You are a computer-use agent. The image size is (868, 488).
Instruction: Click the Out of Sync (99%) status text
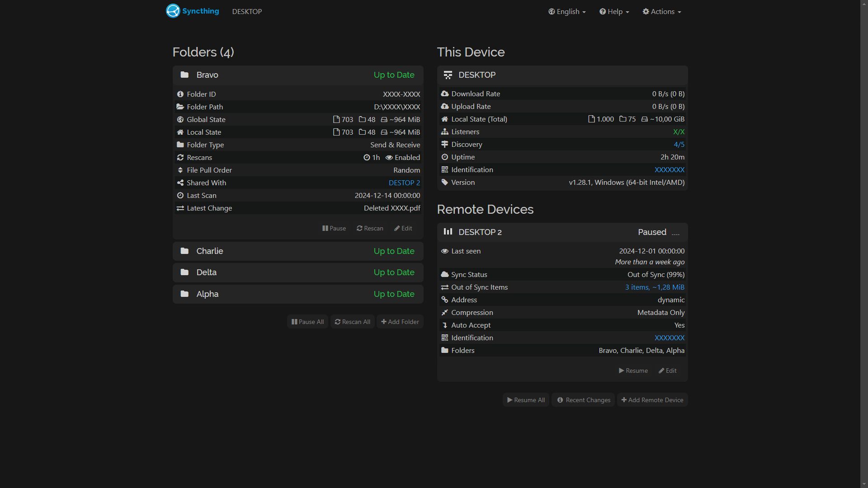[x=656, y=274]
